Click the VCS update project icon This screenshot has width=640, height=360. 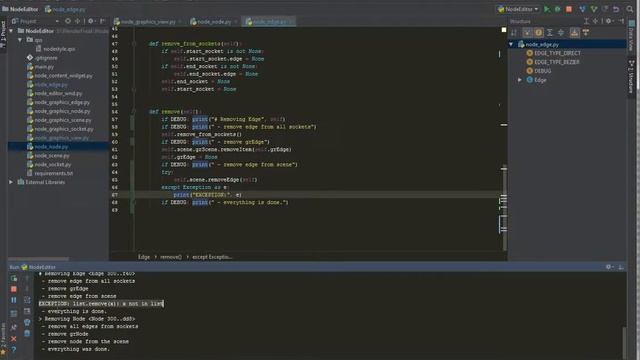pyautogui.click(x=582, y=9)
